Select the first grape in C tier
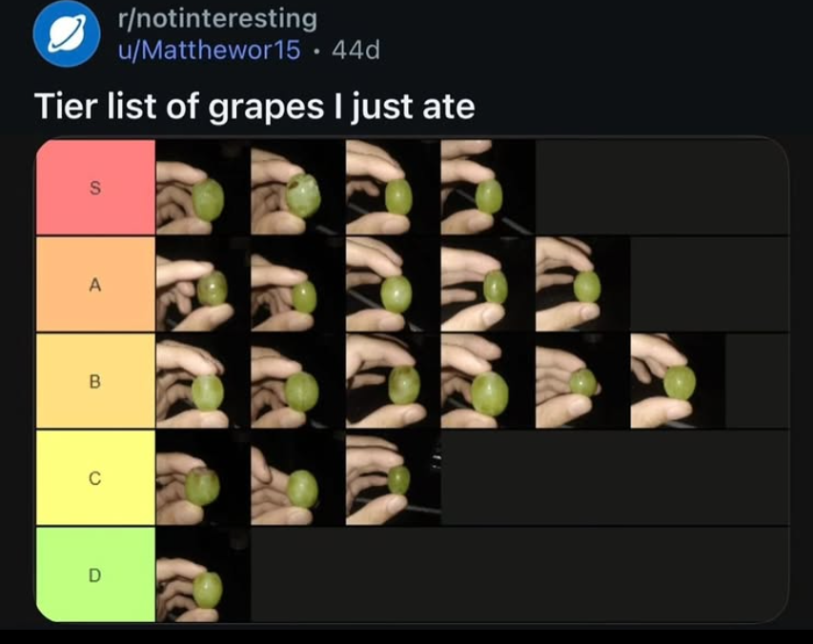 202,478
